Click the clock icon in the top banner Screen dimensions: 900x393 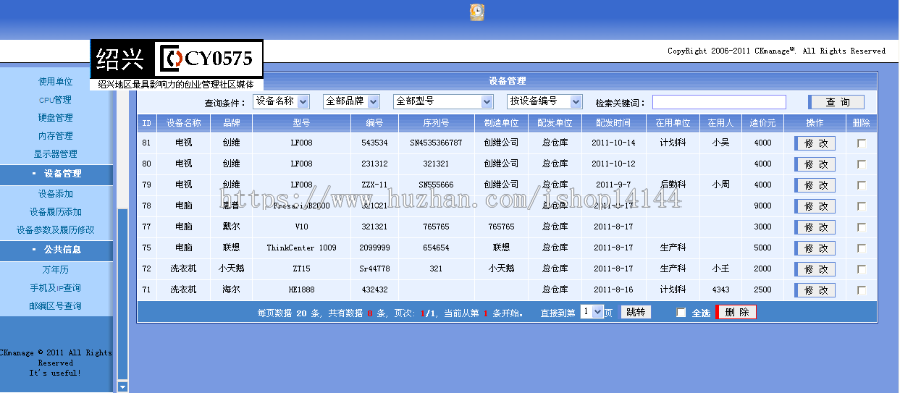click(477, 12)
